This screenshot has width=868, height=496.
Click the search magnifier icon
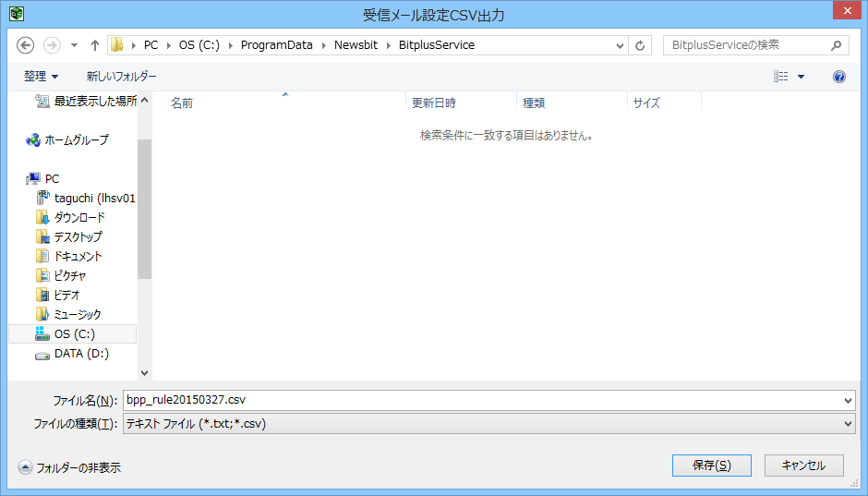tap(837, 45)
